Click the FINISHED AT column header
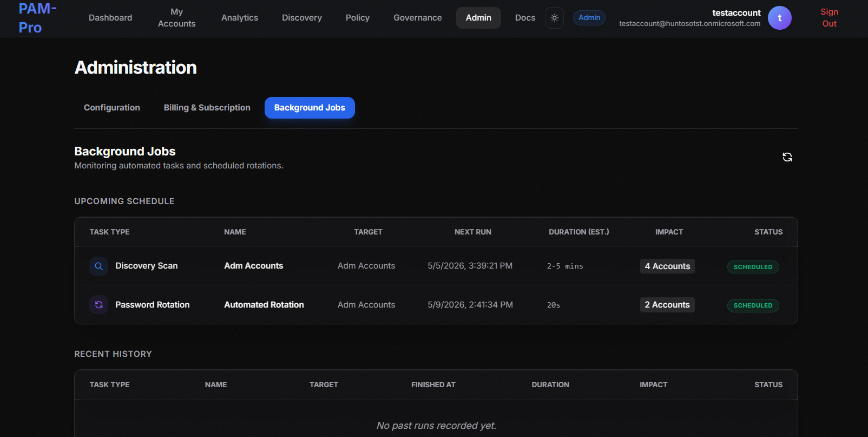 click(x=433, y=384)
